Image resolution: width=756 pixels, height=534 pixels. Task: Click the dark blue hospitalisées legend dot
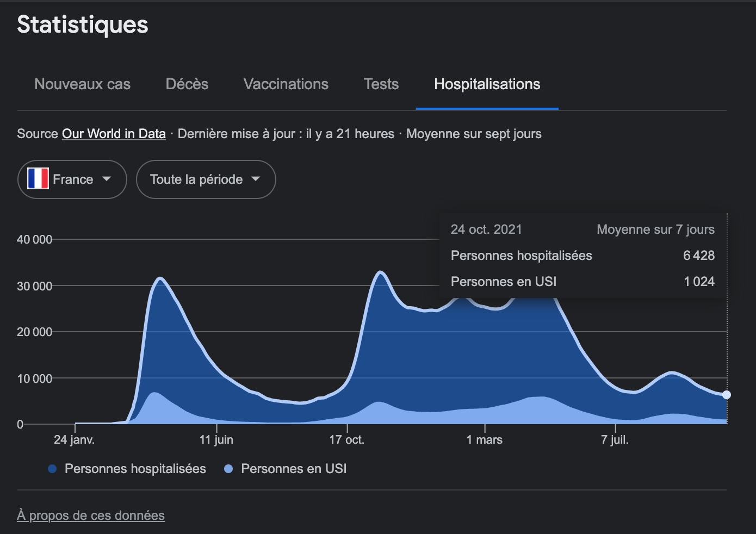(x=52, y=469)
